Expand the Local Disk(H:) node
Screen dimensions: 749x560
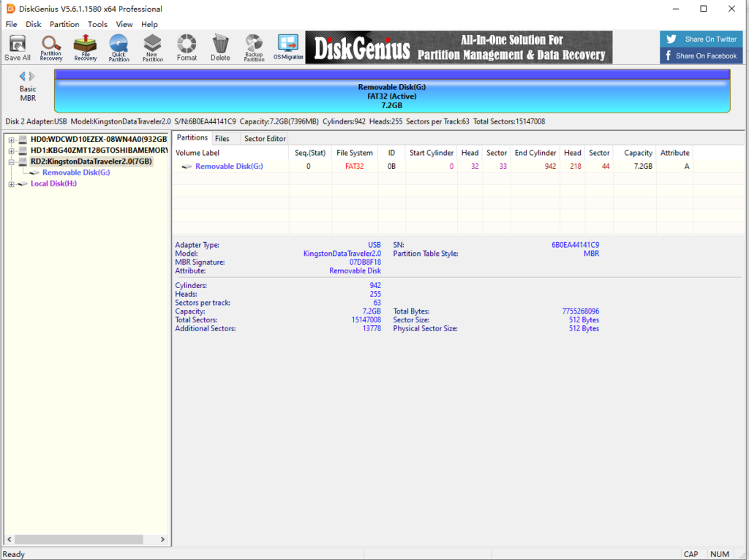coord(11,183)
